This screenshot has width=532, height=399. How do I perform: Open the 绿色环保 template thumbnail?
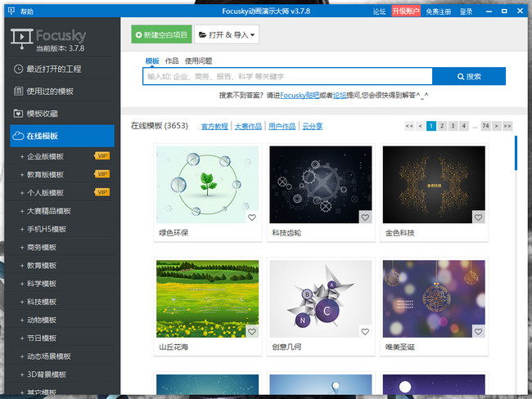click(207, 185)
